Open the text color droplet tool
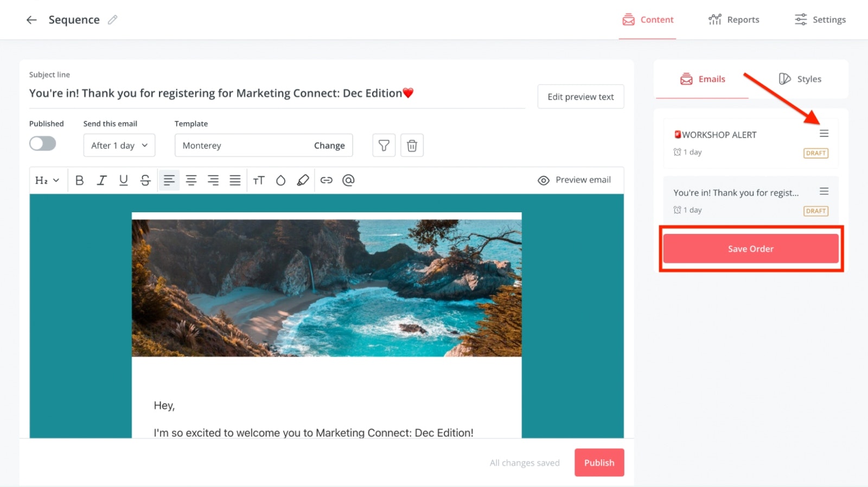Screen dimensions: 868x487 coord(280,180)
